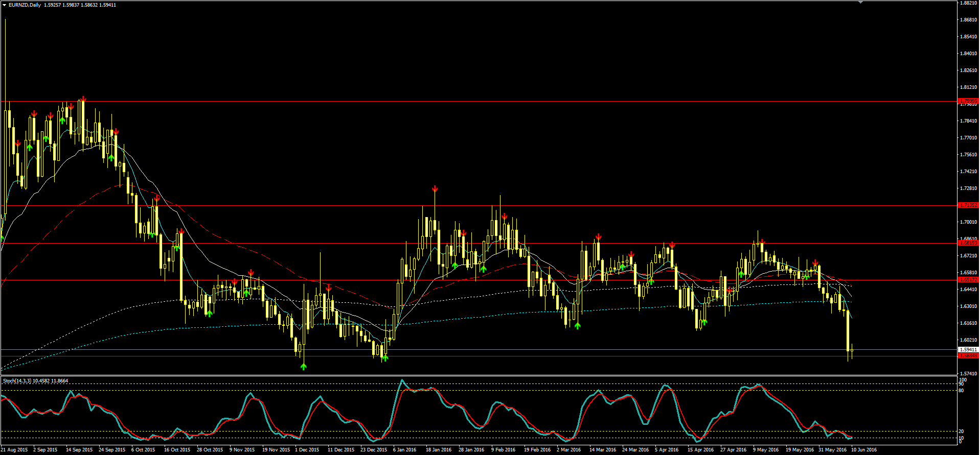Click the 9 May 2016 date label
980x455 pixels.
pos(766,450)
